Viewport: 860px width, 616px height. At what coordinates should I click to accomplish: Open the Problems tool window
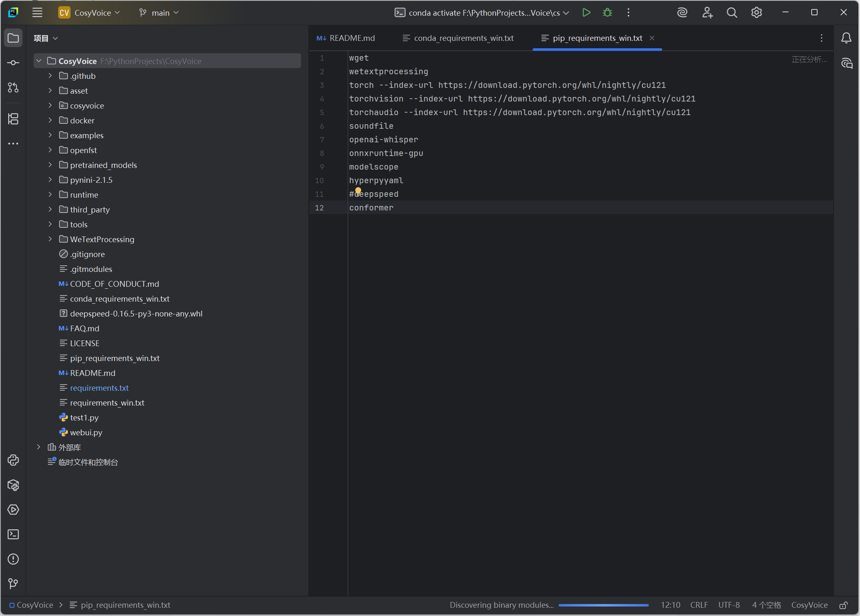pyautogui.click(x=13, y=559)
